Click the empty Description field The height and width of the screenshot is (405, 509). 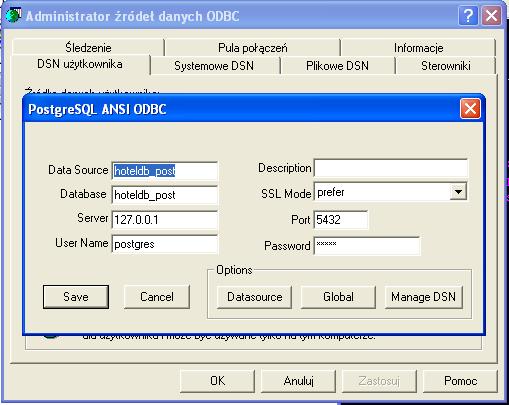[391, 168]
